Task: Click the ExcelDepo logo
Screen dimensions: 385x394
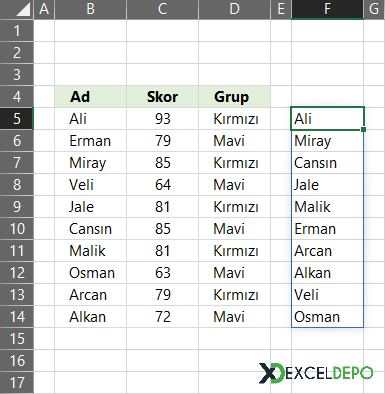Action: pyautogui.click(x=316, y=373)
